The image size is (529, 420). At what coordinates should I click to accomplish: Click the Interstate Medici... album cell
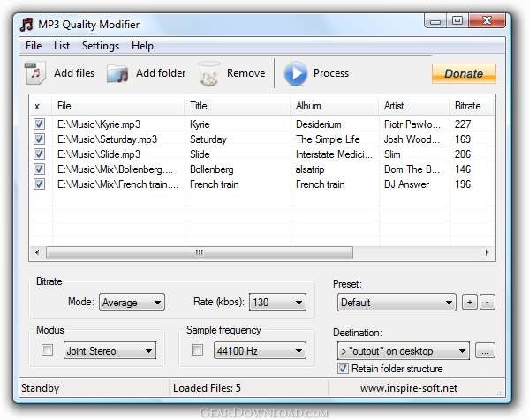tap(334, 154)
